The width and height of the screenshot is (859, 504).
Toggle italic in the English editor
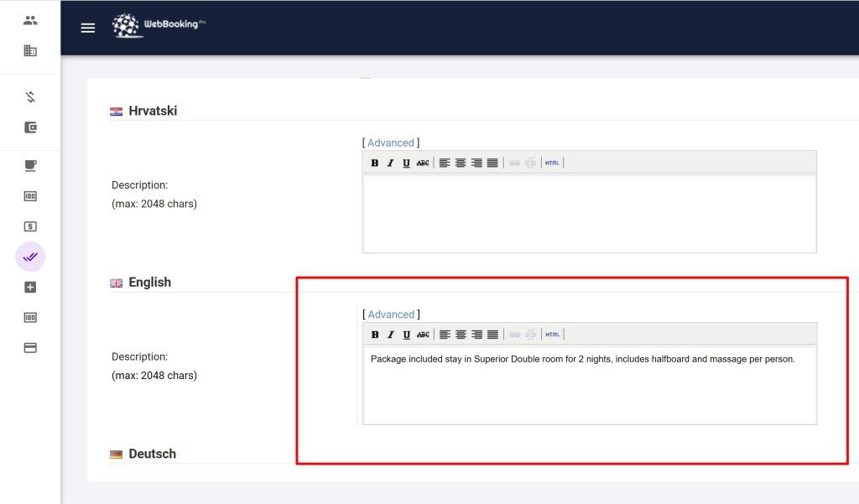[391, 335]
